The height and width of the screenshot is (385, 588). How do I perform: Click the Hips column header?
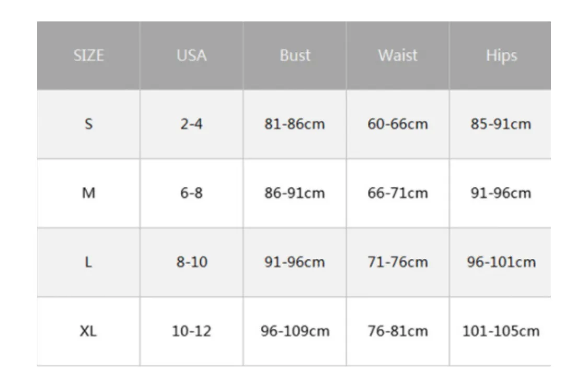click(501, 55)
